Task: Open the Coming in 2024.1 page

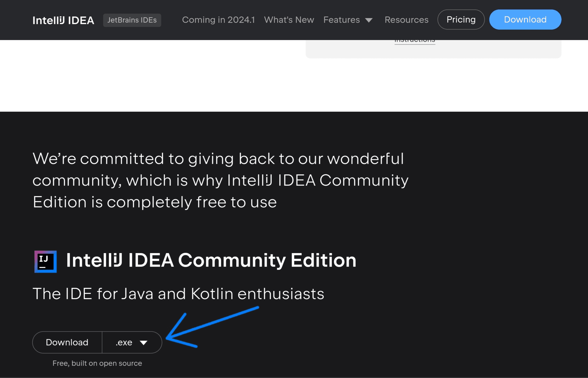Action: pyautogui.click(x=218, y=20)
